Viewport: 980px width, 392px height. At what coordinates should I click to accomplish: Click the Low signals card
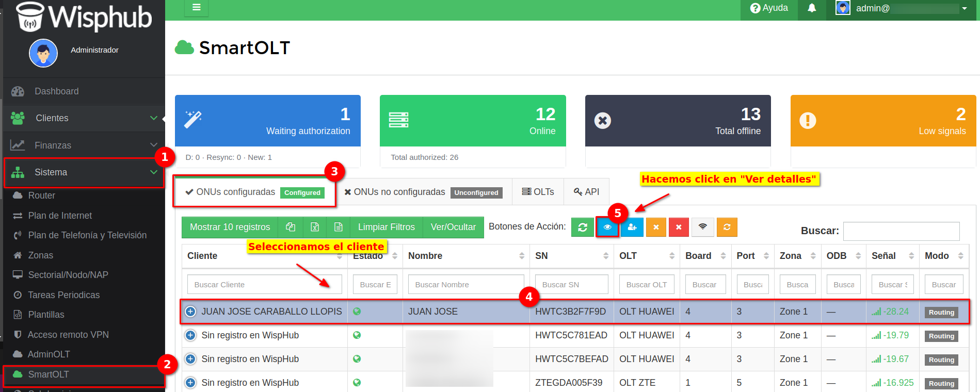click(883, 121)
